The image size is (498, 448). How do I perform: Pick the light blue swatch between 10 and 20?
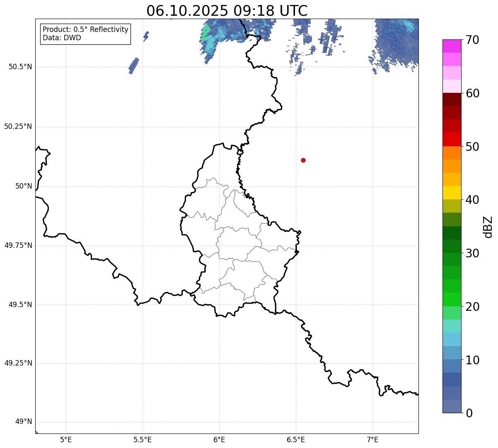point(452,339)
